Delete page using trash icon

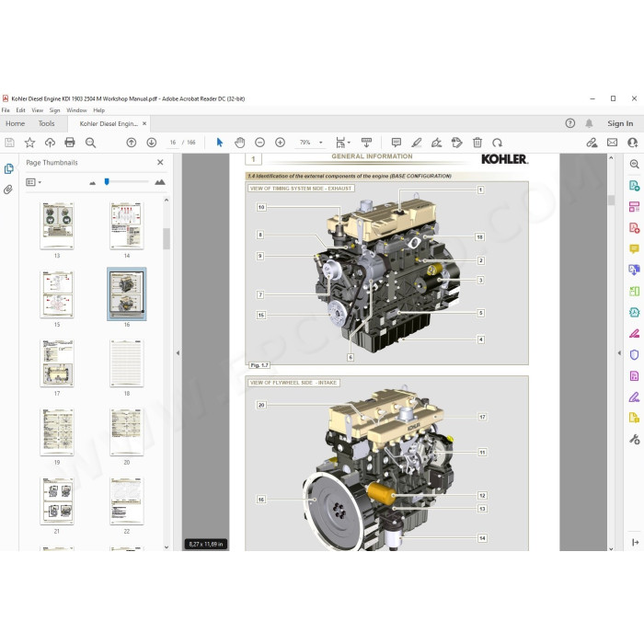477,143
